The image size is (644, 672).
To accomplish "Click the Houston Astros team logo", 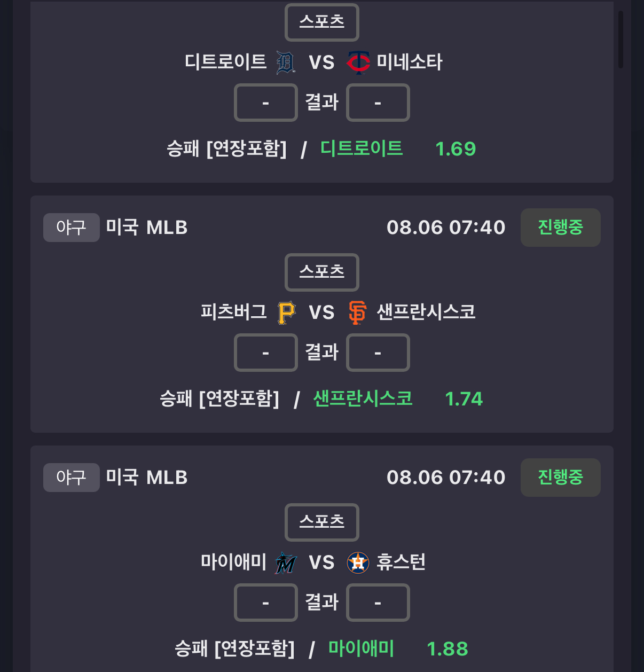I will [358, 562].
